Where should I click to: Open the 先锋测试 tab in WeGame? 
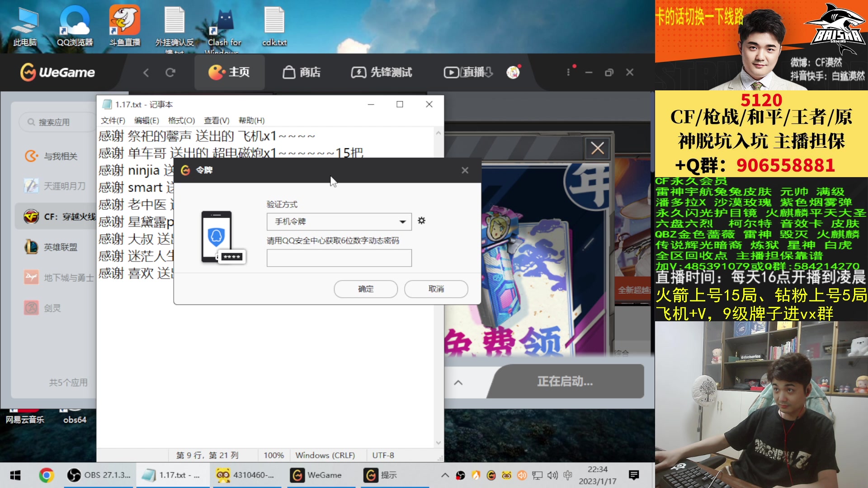[x=382, y=72]
